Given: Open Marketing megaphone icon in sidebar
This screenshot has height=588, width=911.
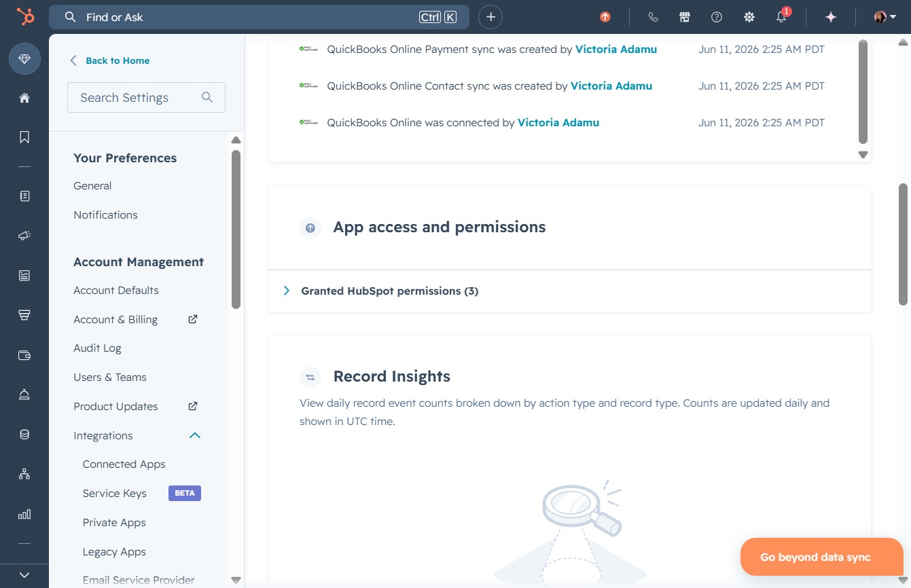Looking at the screenshot, I should [24, 236].
